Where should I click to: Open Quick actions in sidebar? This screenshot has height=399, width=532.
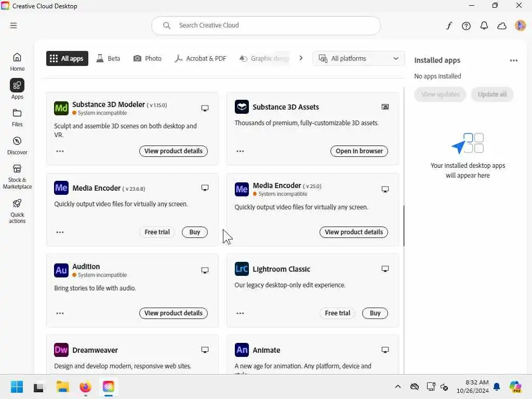[17, 211]
